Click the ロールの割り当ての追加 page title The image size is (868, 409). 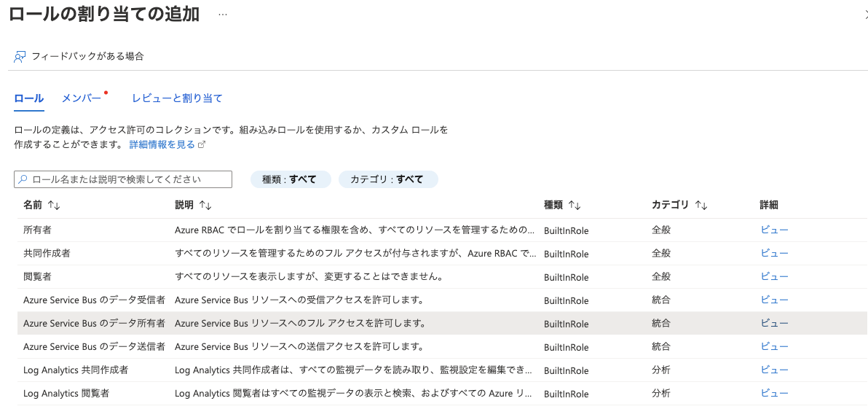105,15
